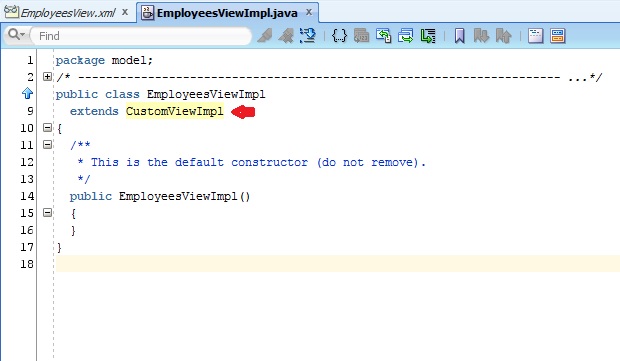The width and height of the screenshot is (620, 361).
Task: Click the window with green back arrow icon
Action: [383, 36]
